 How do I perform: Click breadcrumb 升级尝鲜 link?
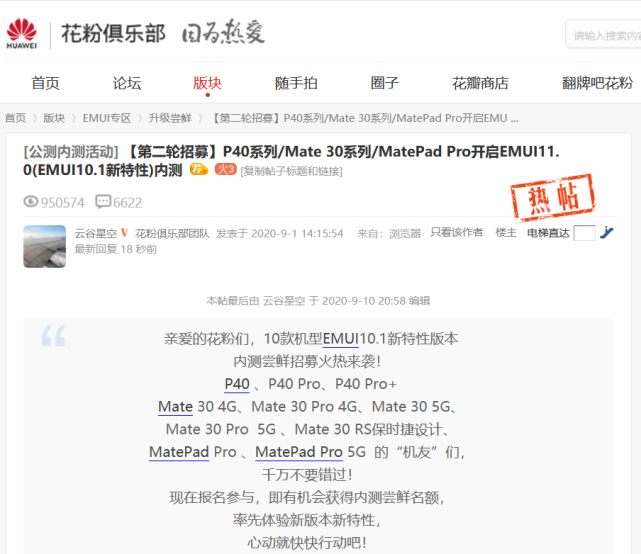[170, 118]
